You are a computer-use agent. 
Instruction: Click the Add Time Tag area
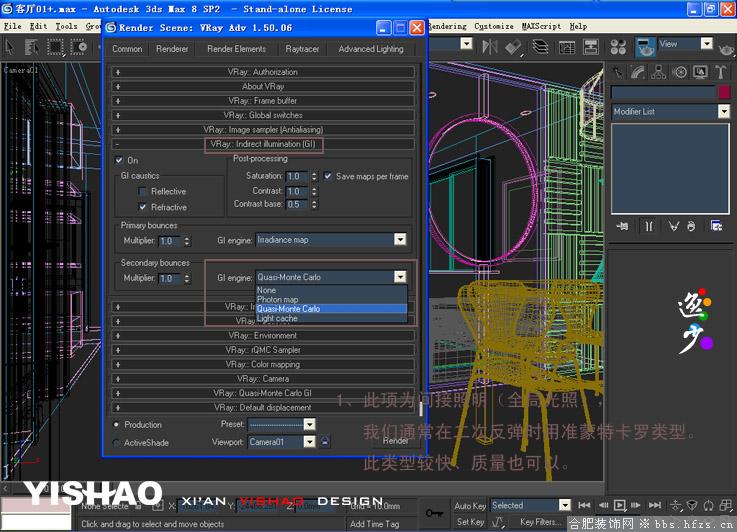(375, 524)
